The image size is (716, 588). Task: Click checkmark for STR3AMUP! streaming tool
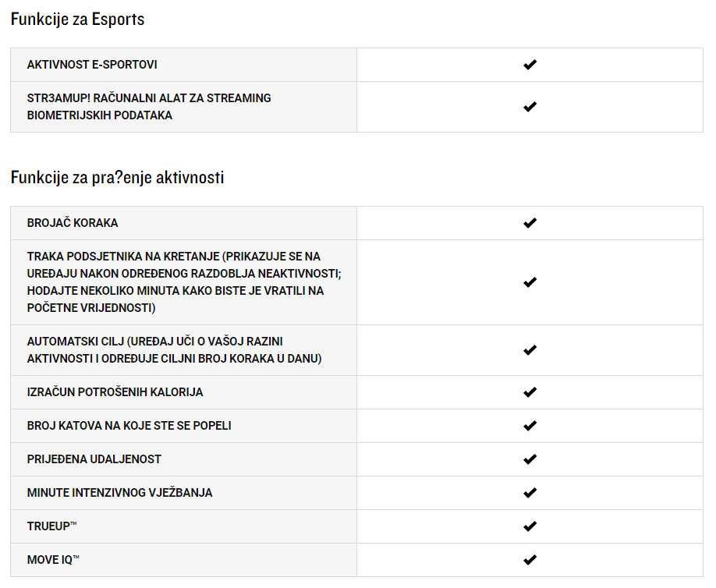point(530,107)
